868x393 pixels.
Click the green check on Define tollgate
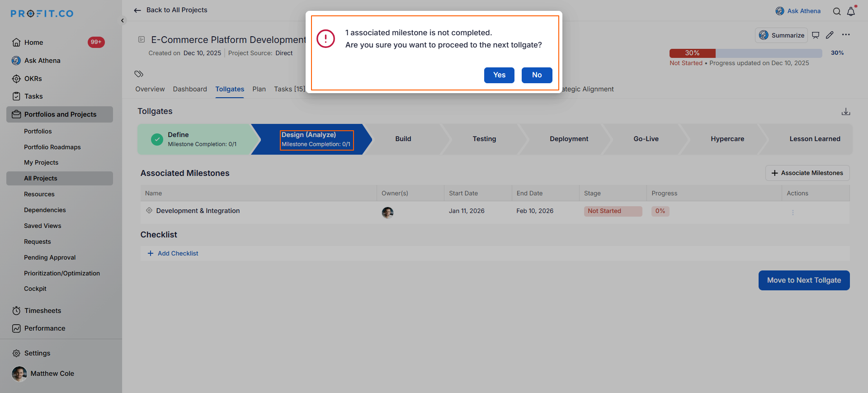[x=157, y=139]
